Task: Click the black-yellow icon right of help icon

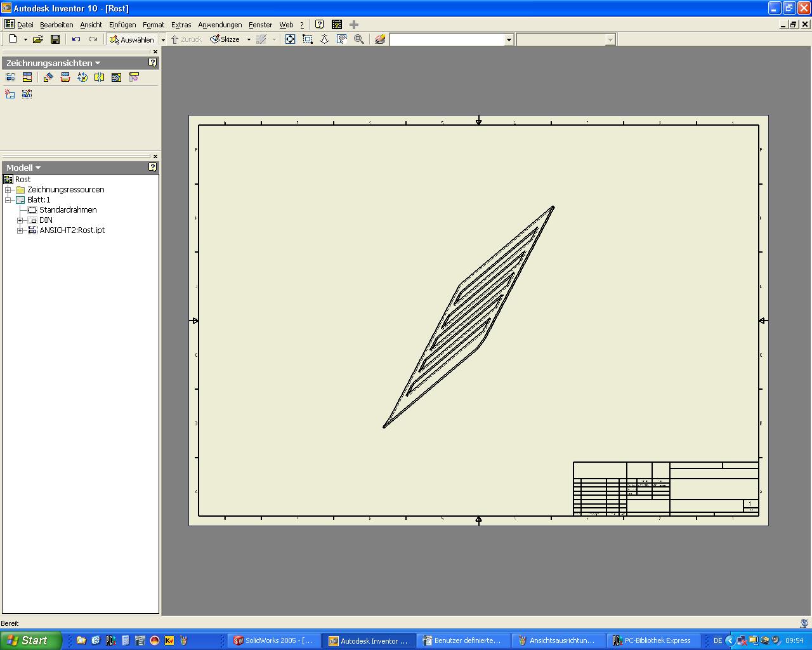Action: click(x=337, y=24)
